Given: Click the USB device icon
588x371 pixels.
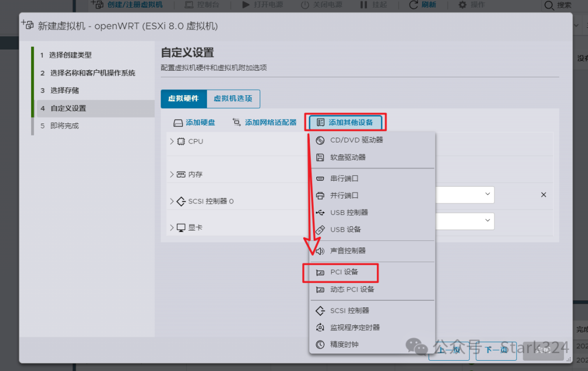Looking at the screenshot, I should point(320,230).
